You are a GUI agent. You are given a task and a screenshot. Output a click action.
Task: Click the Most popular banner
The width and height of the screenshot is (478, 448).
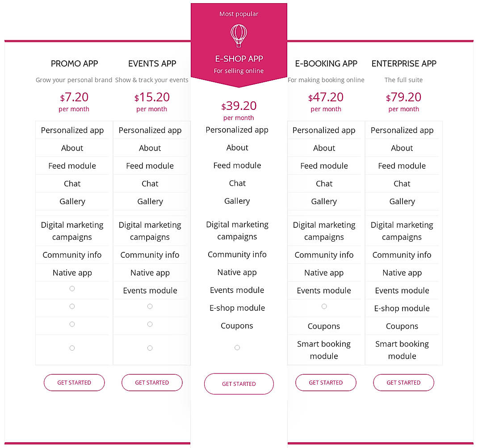tap(239, 14)
